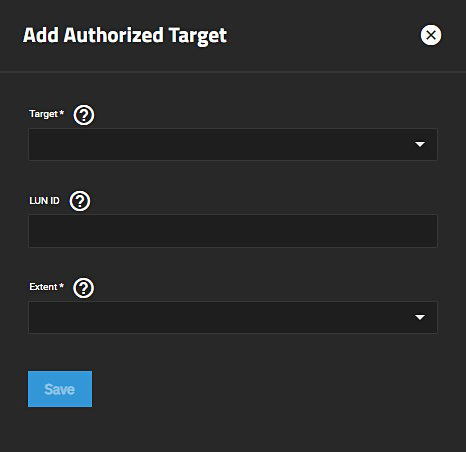Open the Extent dropdown list
This screenshot has height=452, width=466.
point(233,317)
